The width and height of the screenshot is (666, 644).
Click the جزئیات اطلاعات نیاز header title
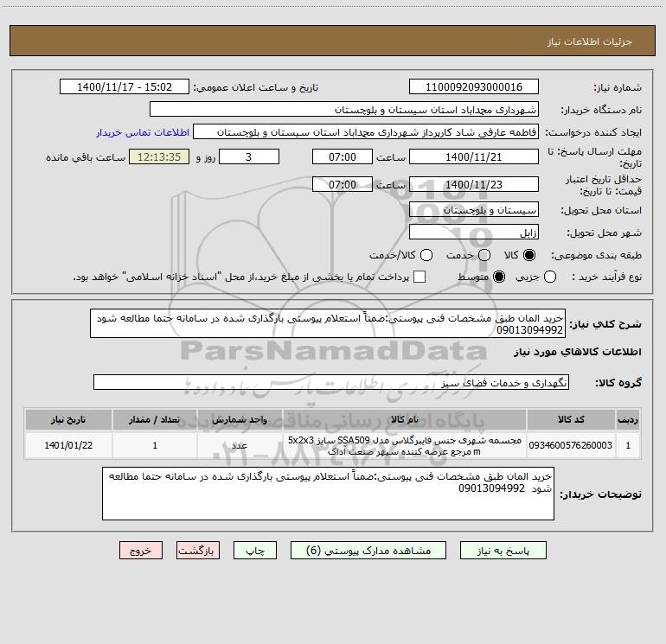[x=590, y=41]
